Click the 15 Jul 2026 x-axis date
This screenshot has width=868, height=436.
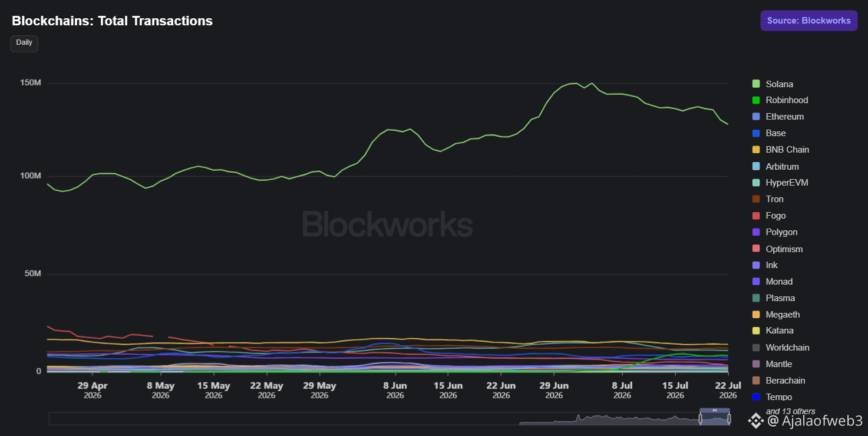click(675, 391)
